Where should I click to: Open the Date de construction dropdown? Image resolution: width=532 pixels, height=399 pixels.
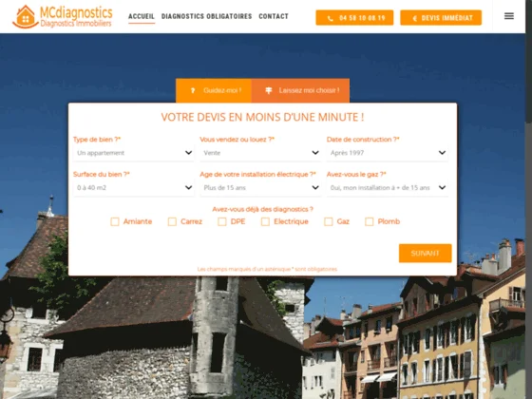(x=388, y=153)
